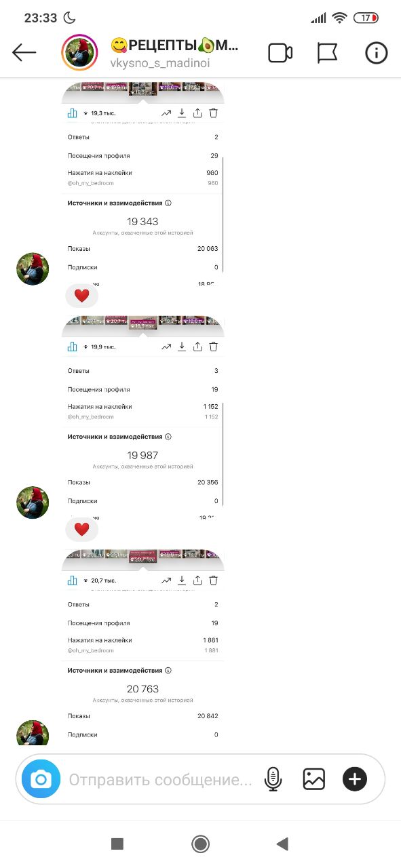Viewport: 401px width, 868px height.
Task: Tap sender avatar beside first image
Action: (33, 269)
